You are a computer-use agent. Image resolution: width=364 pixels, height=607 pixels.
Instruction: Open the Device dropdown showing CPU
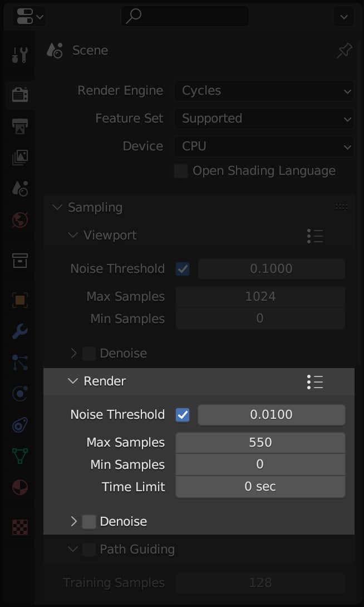pos(264,146)
